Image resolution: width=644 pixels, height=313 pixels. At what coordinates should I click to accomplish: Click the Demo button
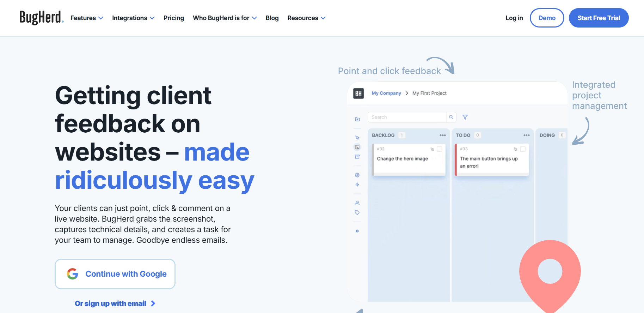[547, 18]
